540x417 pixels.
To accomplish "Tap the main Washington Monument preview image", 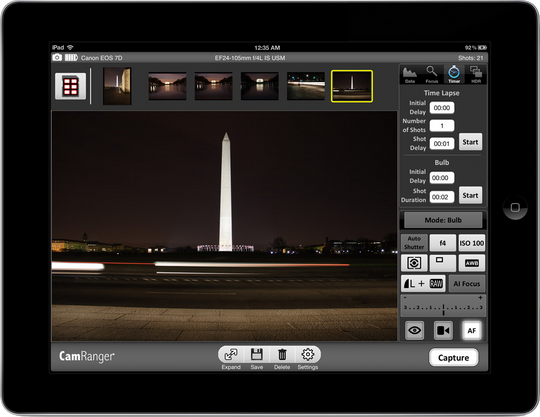I will tap(225, 226).
